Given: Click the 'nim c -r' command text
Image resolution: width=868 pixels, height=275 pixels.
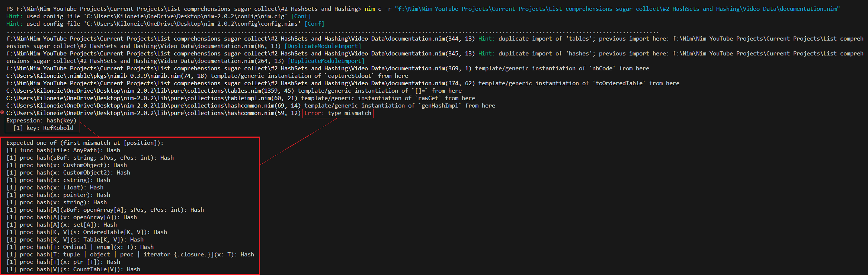Looking at the screenshot, I should pos(378,9).
